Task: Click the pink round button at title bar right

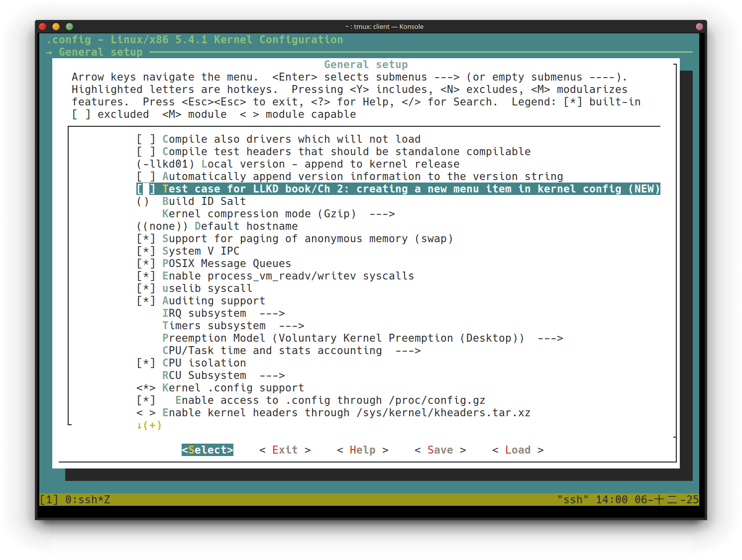Action: [699, 26]
